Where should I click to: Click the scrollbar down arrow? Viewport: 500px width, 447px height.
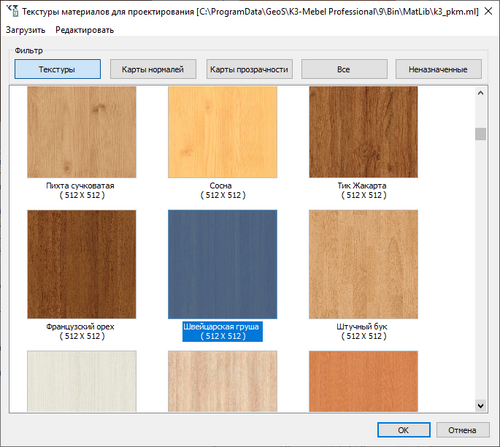click(x=480, y=406)
